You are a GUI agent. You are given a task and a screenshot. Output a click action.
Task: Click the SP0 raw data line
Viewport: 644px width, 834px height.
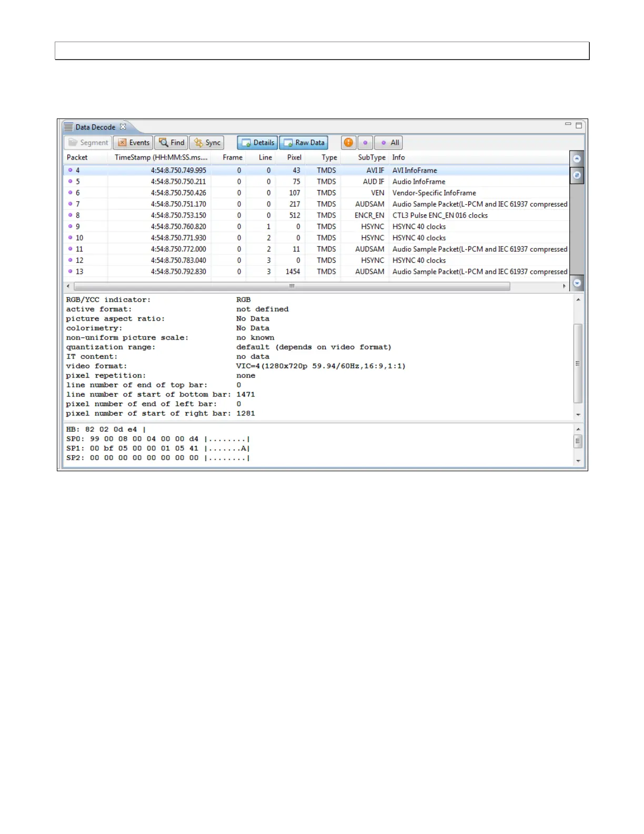pos(158,439)
